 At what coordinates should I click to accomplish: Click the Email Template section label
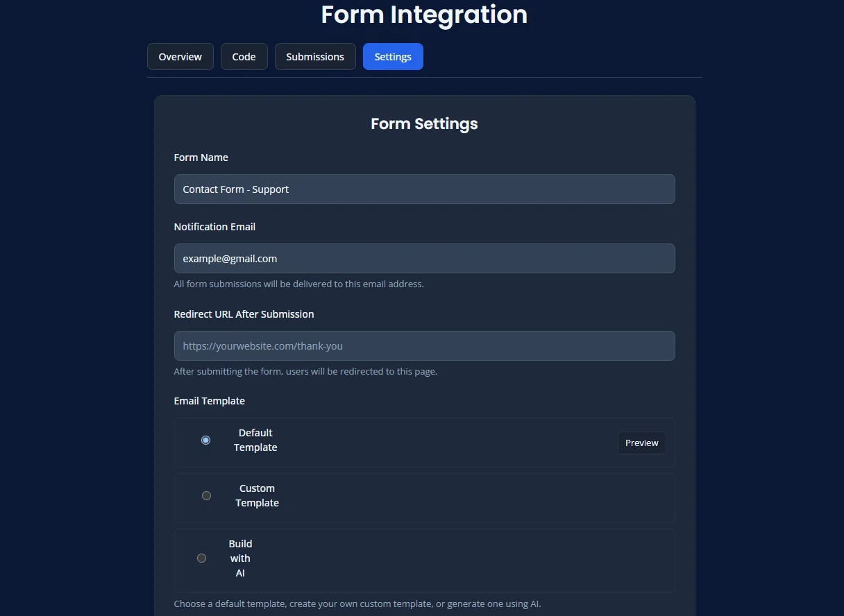click(x=210, y=400)
